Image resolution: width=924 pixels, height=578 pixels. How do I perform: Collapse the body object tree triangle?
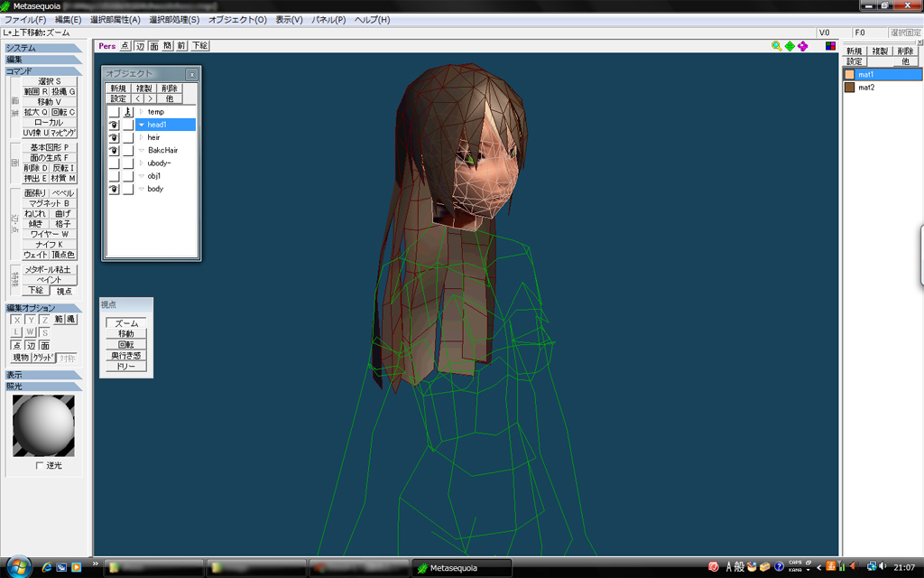click(x=142, y=190)
